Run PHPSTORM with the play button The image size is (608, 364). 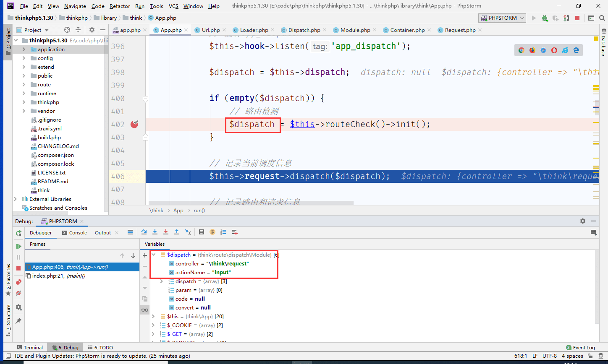(x=534, y=18)
